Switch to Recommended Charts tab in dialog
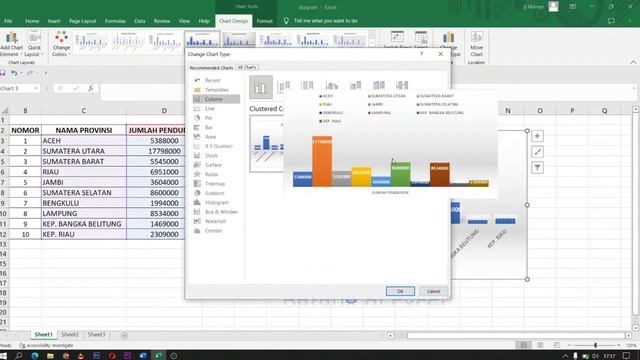This screenshot has width=640, height=360. 211,68
